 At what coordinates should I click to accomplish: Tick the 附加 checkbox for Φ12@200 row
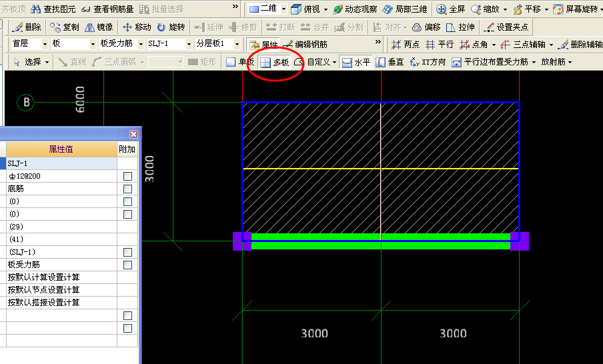click(127, 176)
